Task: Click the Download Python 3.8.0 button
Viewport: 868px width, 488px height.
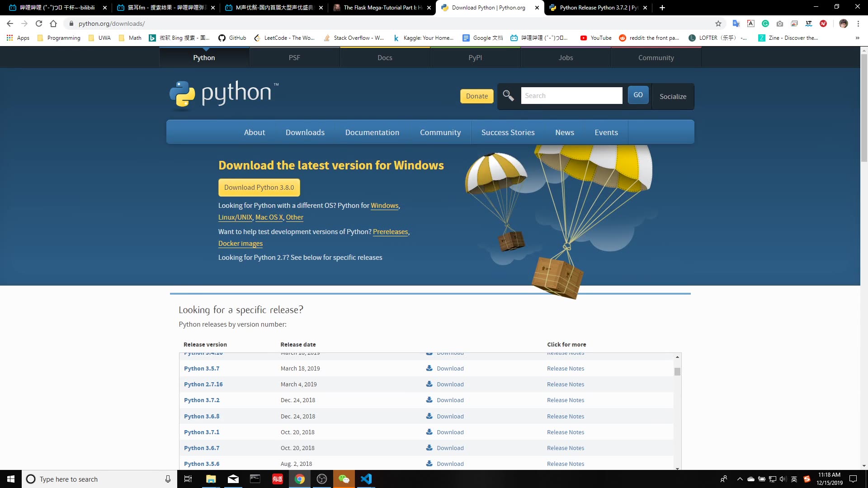Action: tap(259, 188)
